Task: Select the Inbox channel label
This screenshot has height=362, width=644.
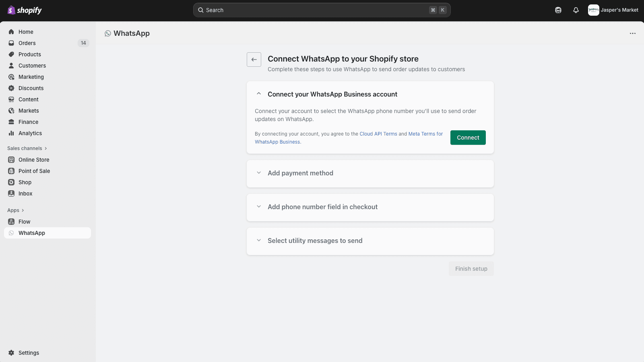Action: 25,193
